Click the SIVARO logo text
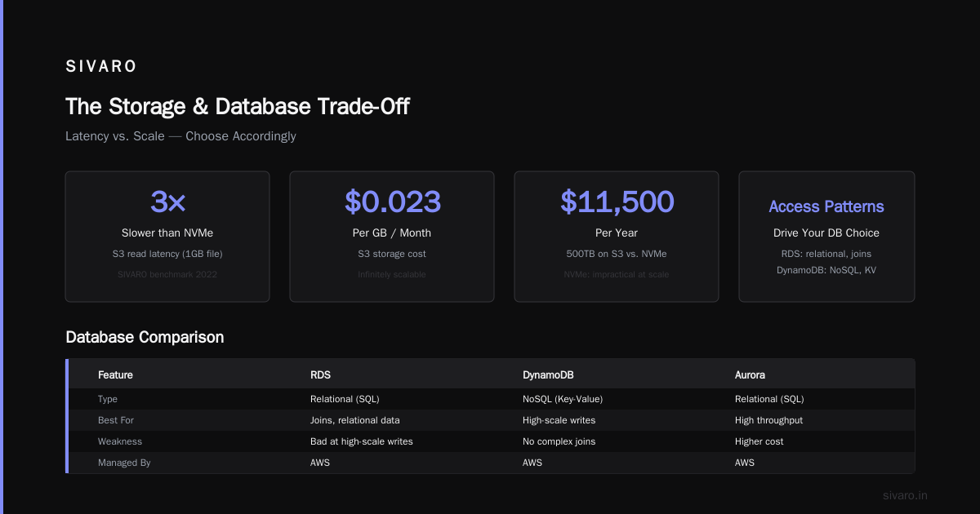The image size is (980, 514). click(101, 66)
